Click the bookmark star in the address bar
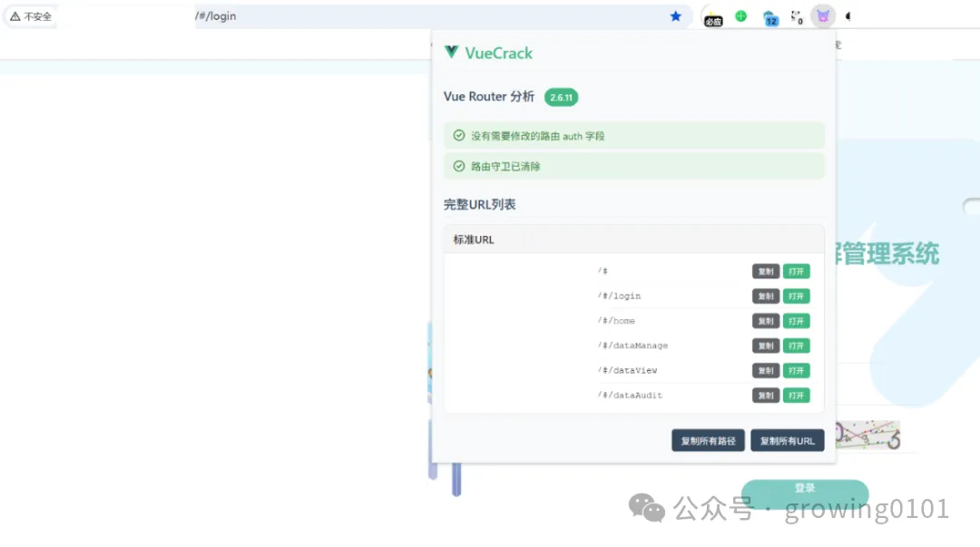Screen dimensions: 980x547 (675, 15)
